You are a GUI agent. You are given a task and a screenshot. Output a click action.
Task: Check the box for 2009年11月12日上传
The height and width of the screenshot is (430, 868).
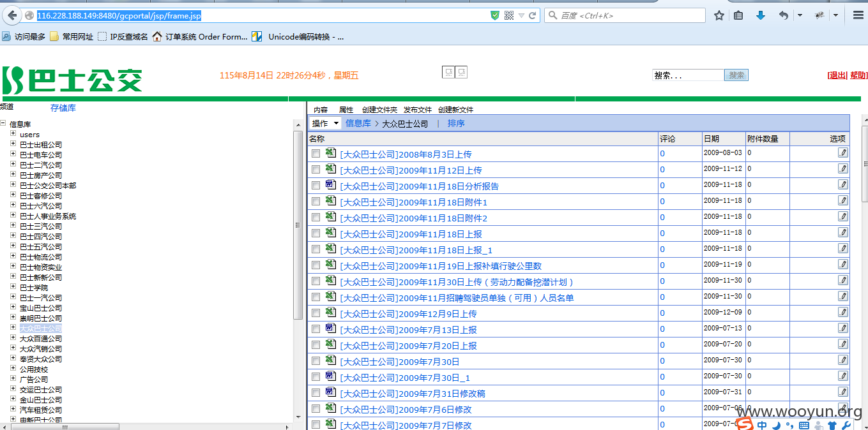tap(316, 170)
